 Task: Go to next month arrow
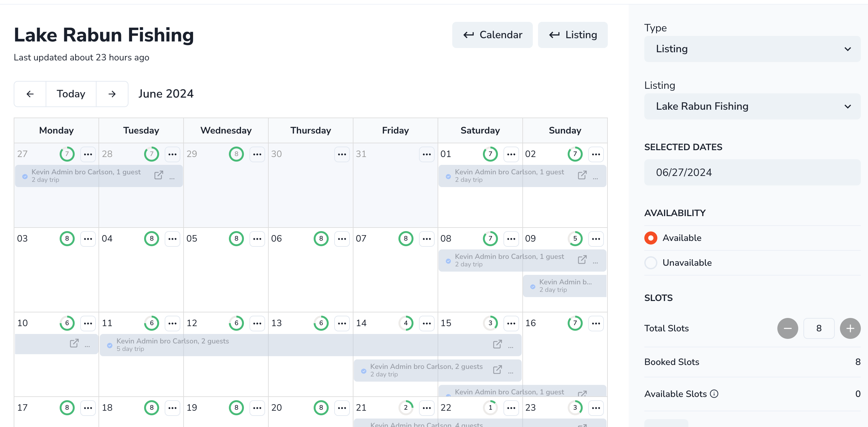pos(112,94)
